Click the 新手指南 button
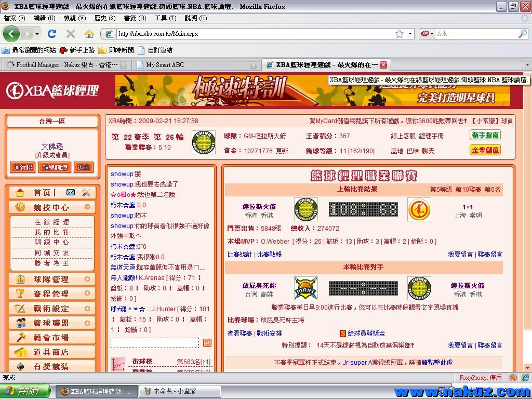 [x=485, y=135]
